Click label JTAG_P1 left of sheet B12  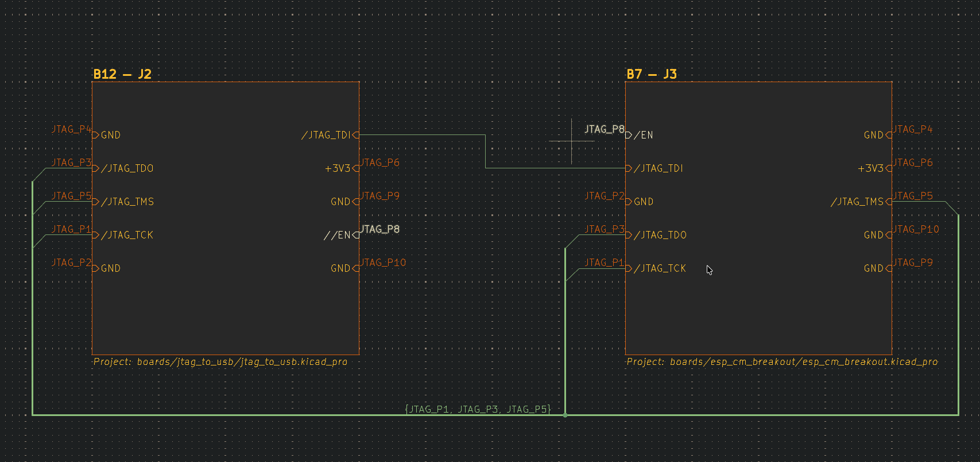[x=71, y=229]
